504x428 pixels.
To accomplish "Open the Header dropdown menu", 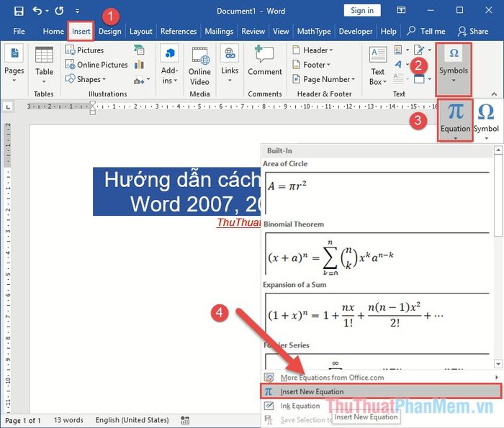I will (312, 50).
